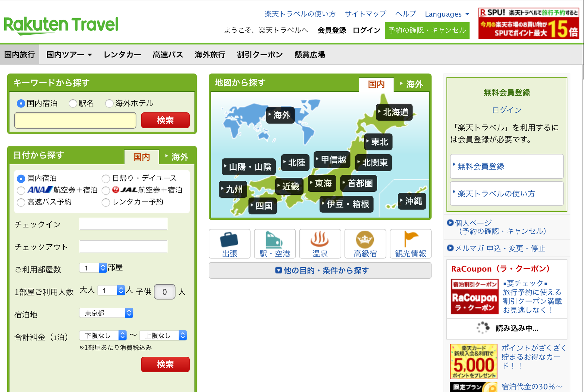Click the 国内旅行 navigation item
This screenshot has height=392, width=584.
(x=20, y=55)
